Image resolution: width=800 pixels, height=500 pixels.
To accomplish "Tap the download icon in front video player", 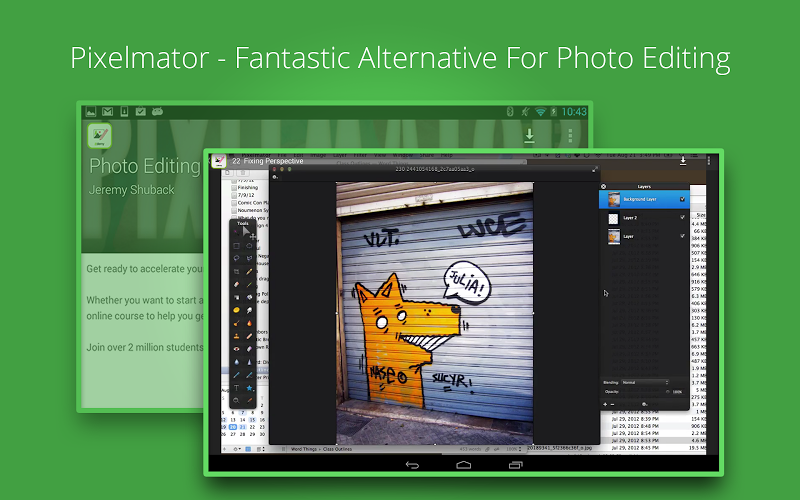I will (x=683, y=161).
